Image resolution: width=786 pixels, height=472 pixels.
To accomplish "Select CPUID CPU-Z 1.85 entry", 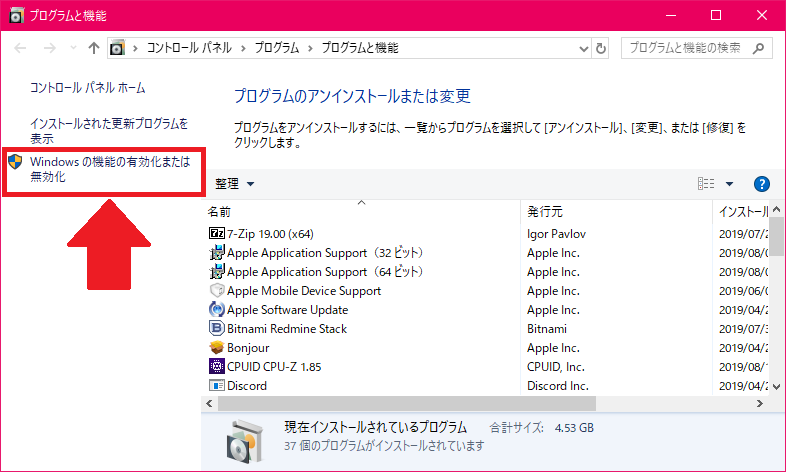I will pyautogui.click(x=274, y=367).
